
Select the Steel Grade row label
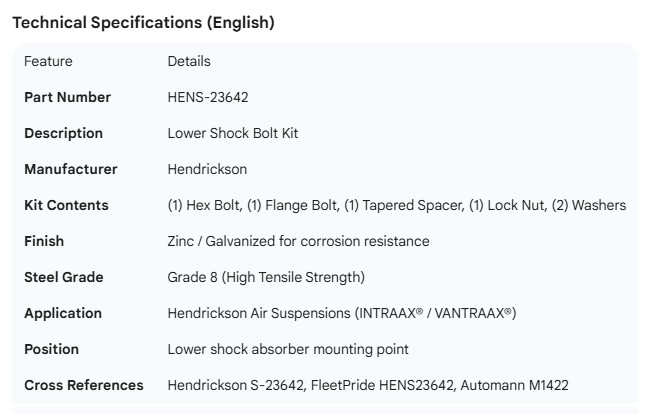click(x=64, y=277)
